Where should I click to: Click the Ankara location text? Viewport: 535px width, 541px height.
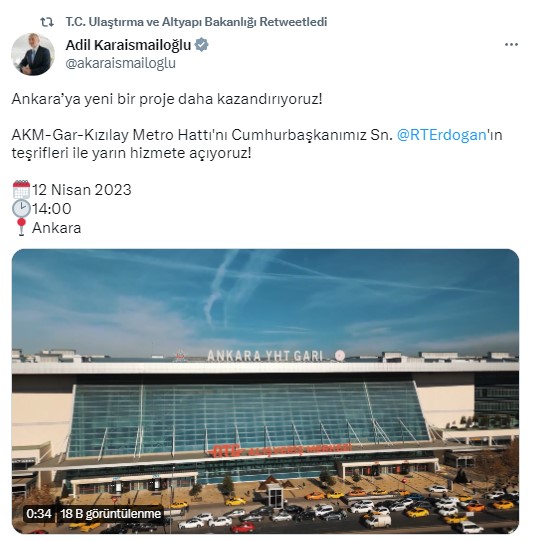(57, 228)
